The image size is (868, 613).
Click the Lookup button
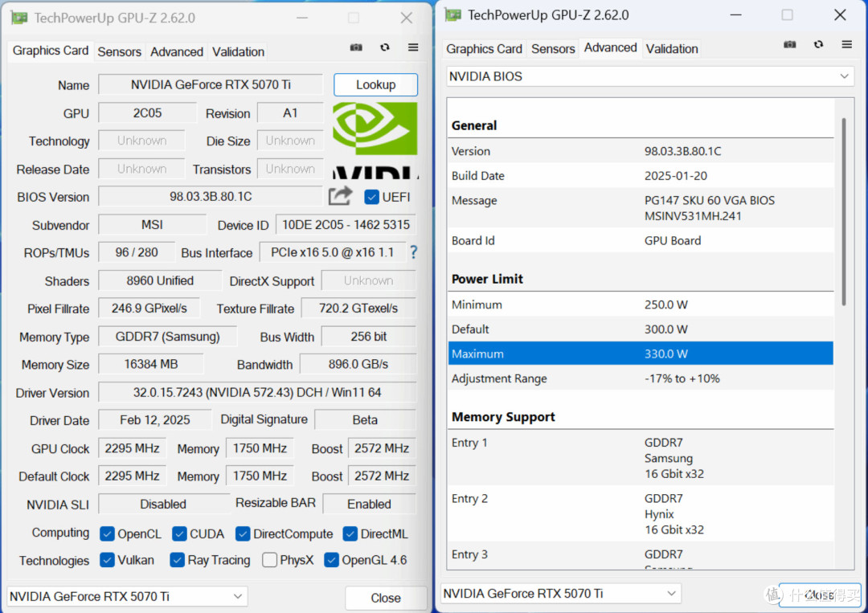[x=375, y=84]
